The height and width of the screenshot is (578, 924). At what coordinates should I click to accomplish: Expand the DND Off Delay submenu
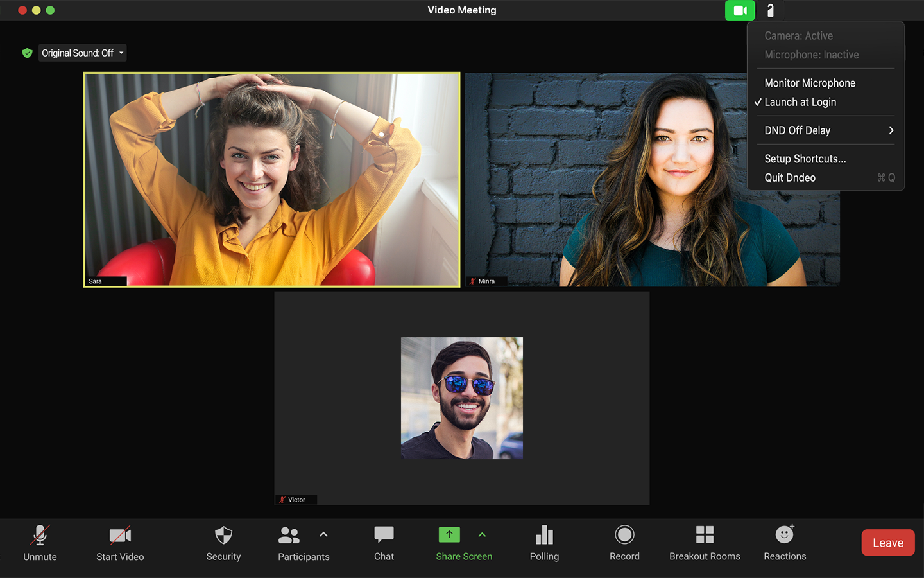point(797,130)
